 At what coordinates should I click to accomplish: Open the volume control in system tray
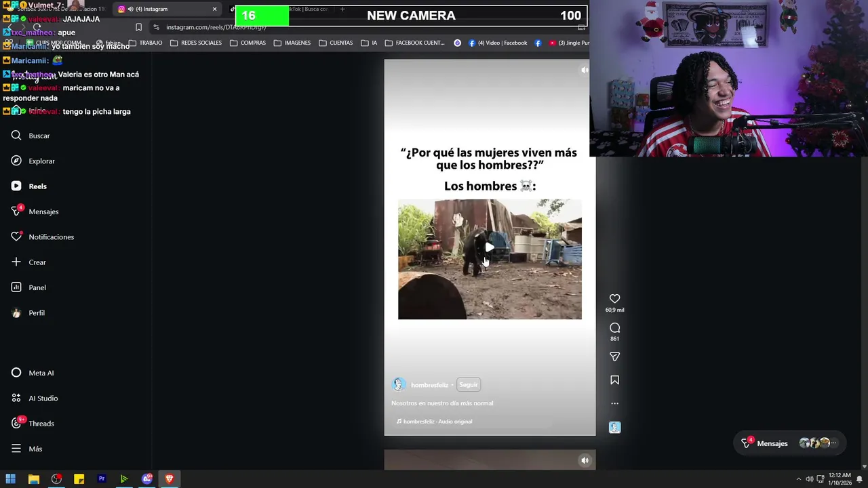click(x=809, y=479)
